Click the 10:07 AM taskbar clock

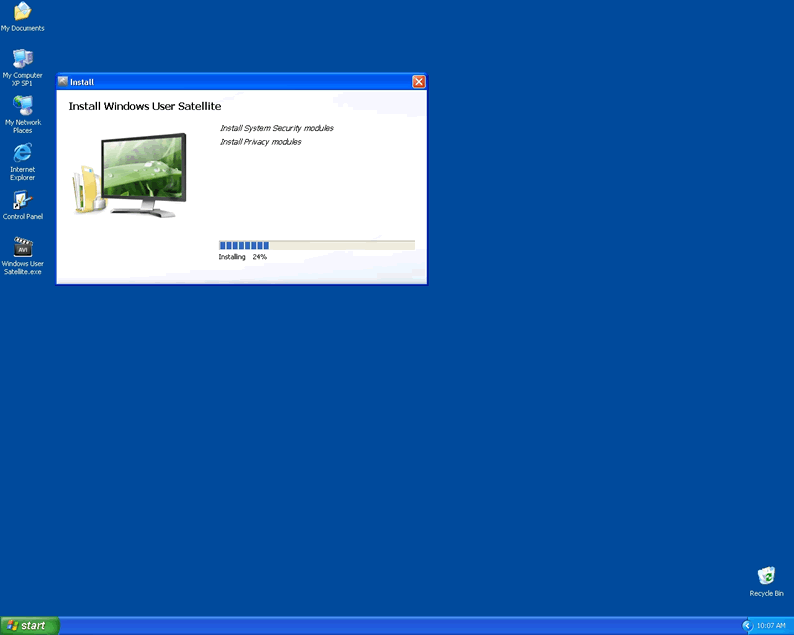click(x=771, y=625)
